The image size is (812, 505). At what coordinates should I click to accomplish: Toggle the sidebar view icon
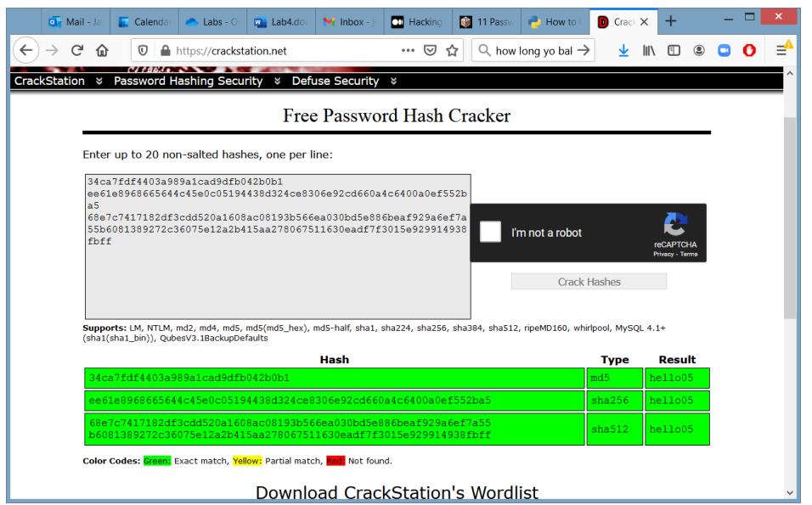[674, 50]
